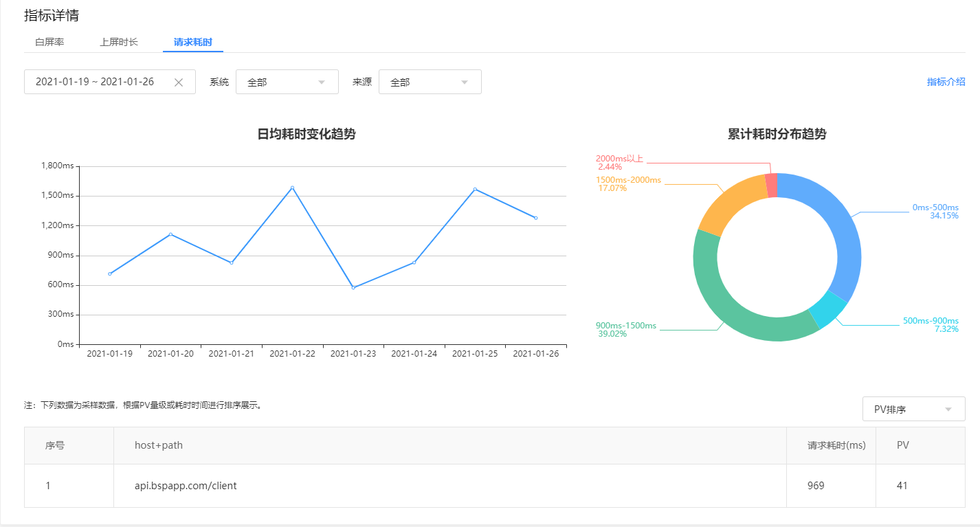This screenshot has height=527, width=980.
Task: Click the peak data point on 2021-01-22
Action: point(292,186)
